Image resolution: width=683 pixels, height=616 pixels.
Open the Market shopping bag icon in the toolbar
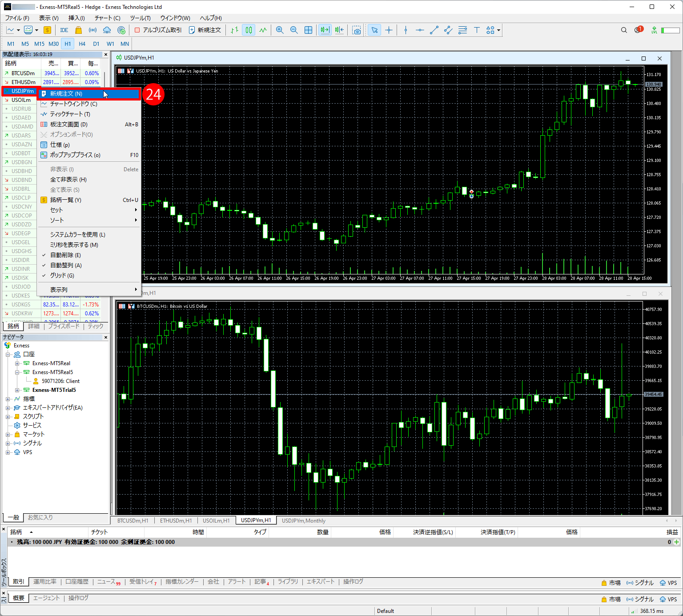click(78, 30)
